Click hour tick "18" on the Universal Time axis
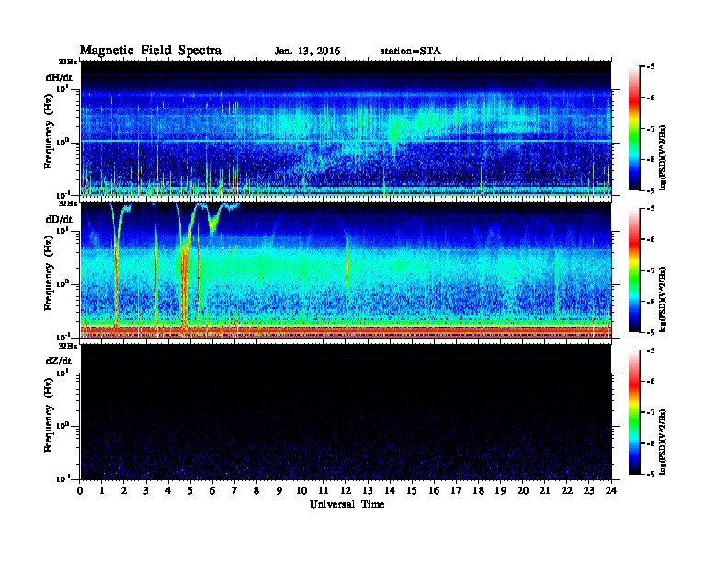This screenshot has width=728, height=563. pos(478,491)
